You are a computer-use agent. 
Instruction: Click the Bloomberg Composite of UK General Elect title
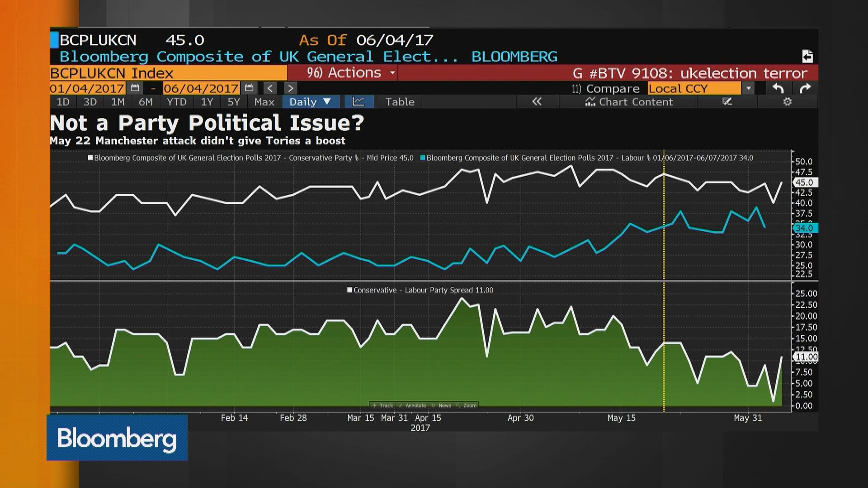258,56
